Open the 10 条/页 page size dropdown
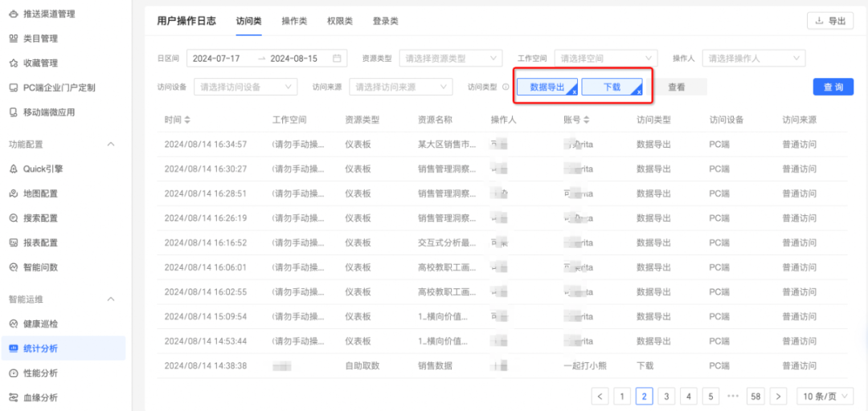 tap(825, 396)
